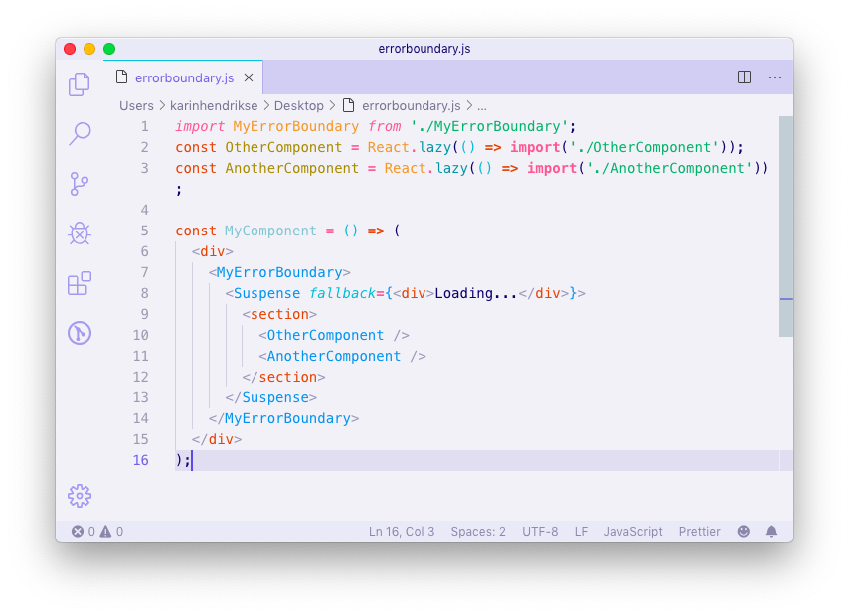The height and width of the screenshot is (616, 849).
Task: Open the Search view
Action: pyautogui.click(x=79, y=134)
